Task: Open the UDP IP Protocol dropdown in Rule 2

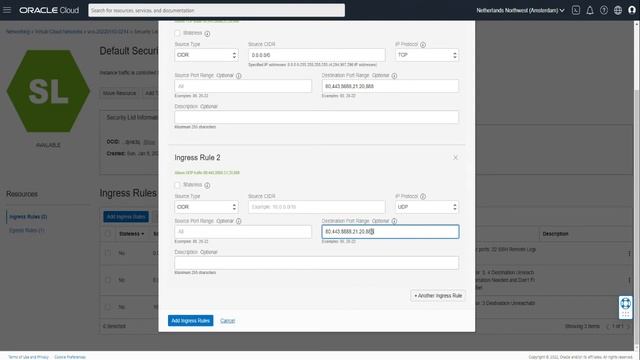Action: pyautogui.click(x=427, y=207)
